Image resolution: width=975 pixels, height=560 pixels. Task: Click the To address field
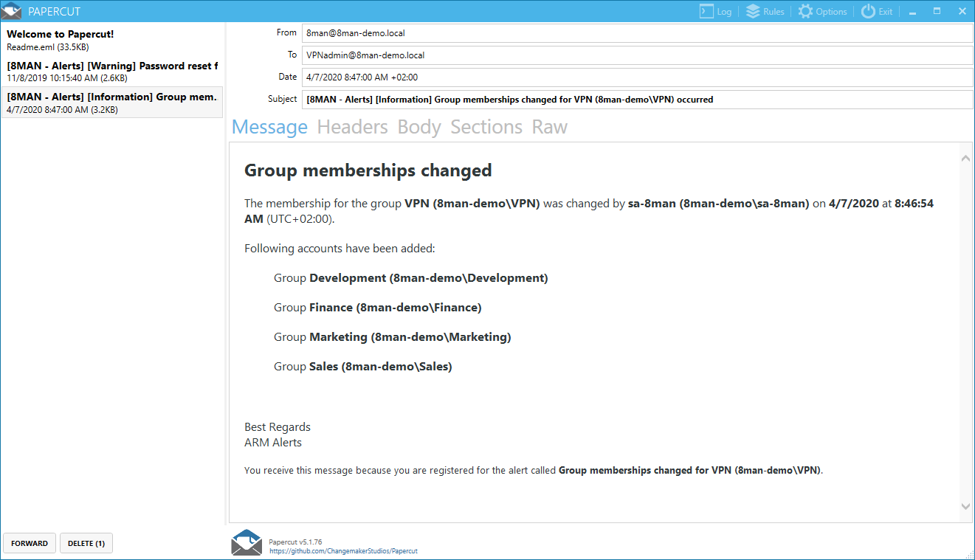638,55
